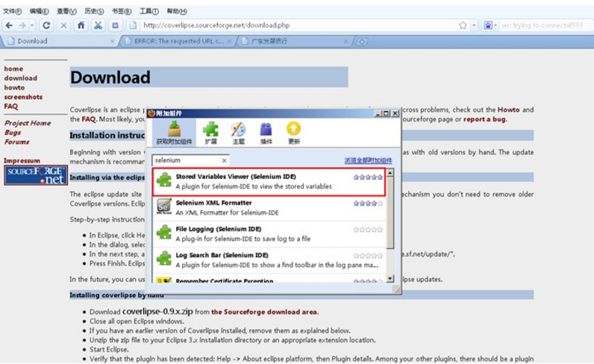Close the 广东发展银行 tab

(x=346, y=41)
